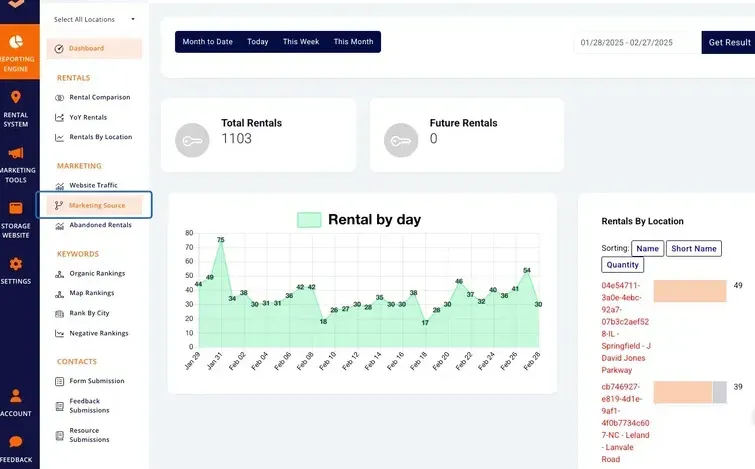The image size is (755, 469).
Task: Click the peak data point labeled 75
Action: point(221,240)
